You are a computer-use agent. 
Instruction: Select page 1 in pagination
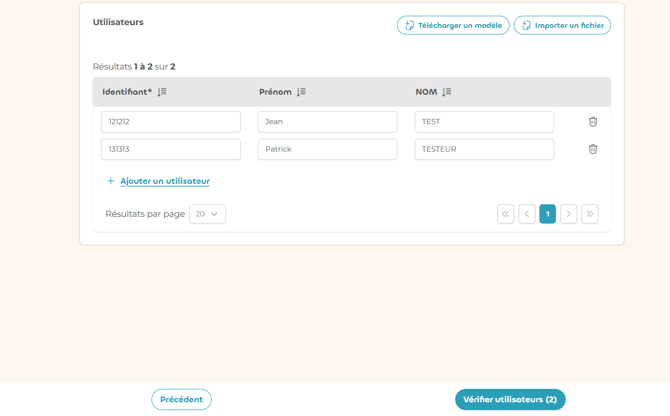547,214
